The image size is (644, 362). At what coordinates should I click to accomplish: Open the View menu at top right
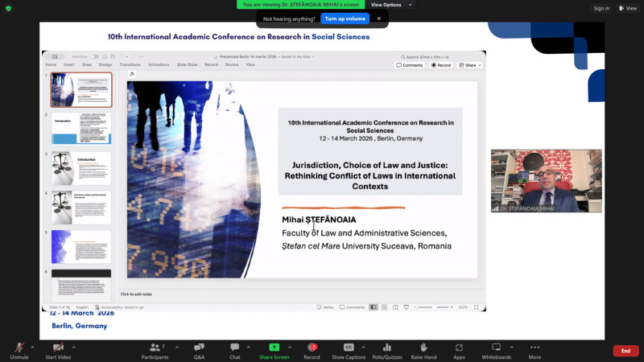tap(628, 8)
